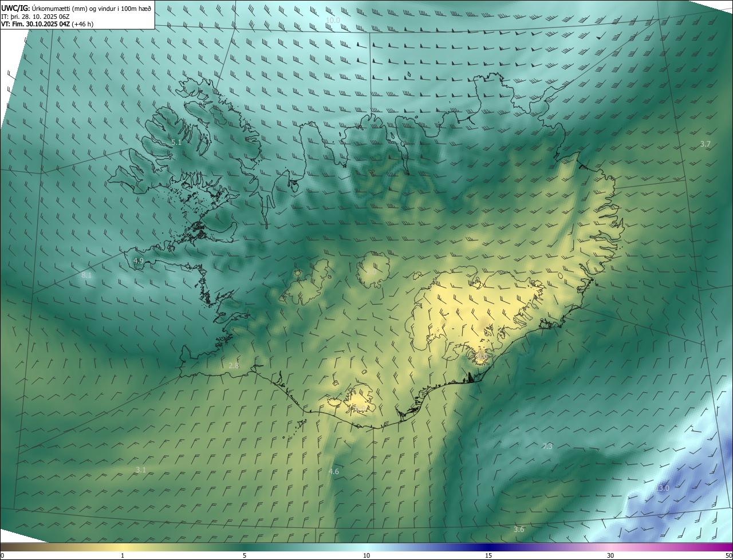Image resolution: width=733 pixels, height=560 pixels.
Task: Click the 2.8 value near Reykjanes
Action: [234, 365]
